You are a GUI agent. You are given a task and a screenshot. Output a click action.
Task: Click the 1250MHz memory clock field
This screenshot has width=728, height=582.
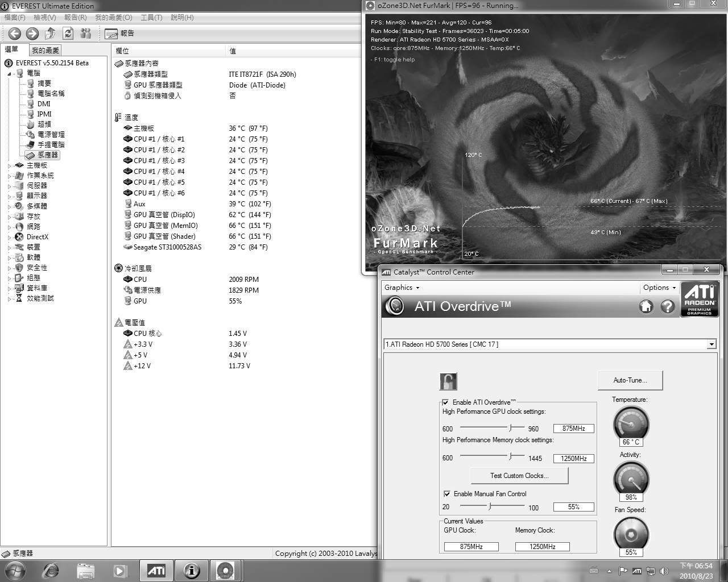pyautogui.click(x=574, y=458)
